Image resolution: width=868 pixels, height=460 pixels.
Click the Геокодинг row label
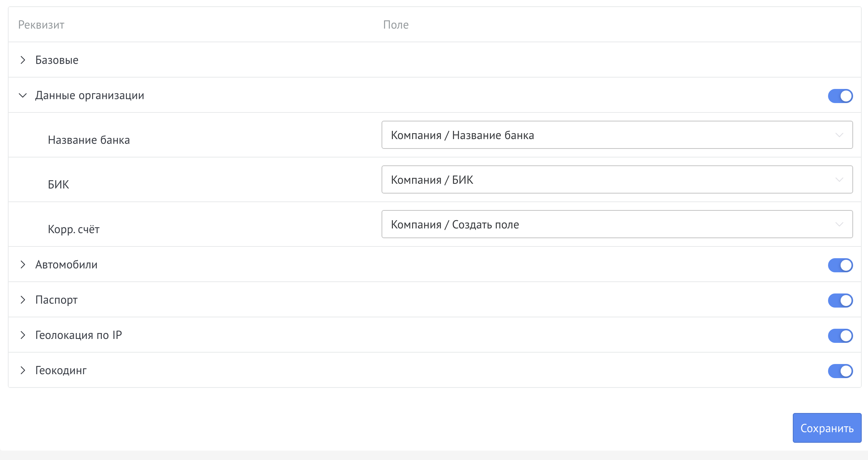(x=61, y=370)
